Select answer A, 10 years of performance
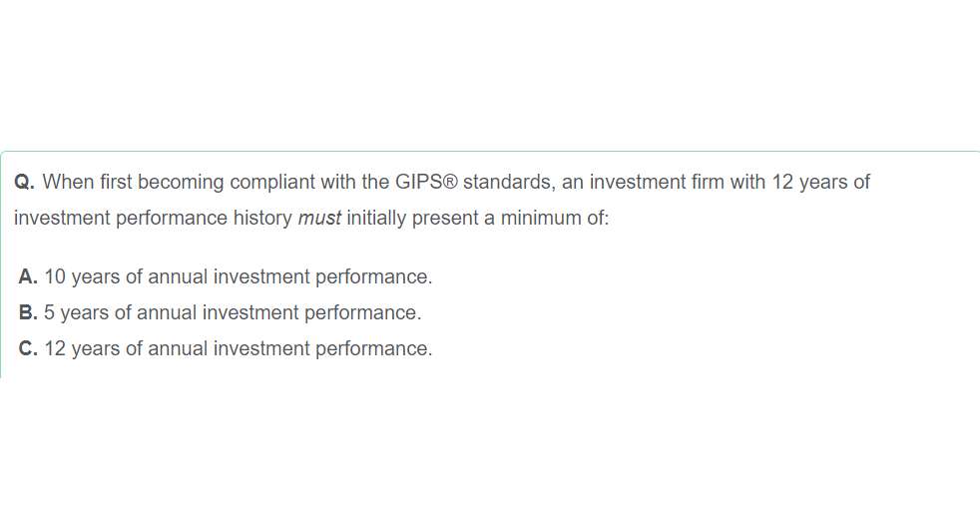The image size is (980, 529). [x=238, y=276]
